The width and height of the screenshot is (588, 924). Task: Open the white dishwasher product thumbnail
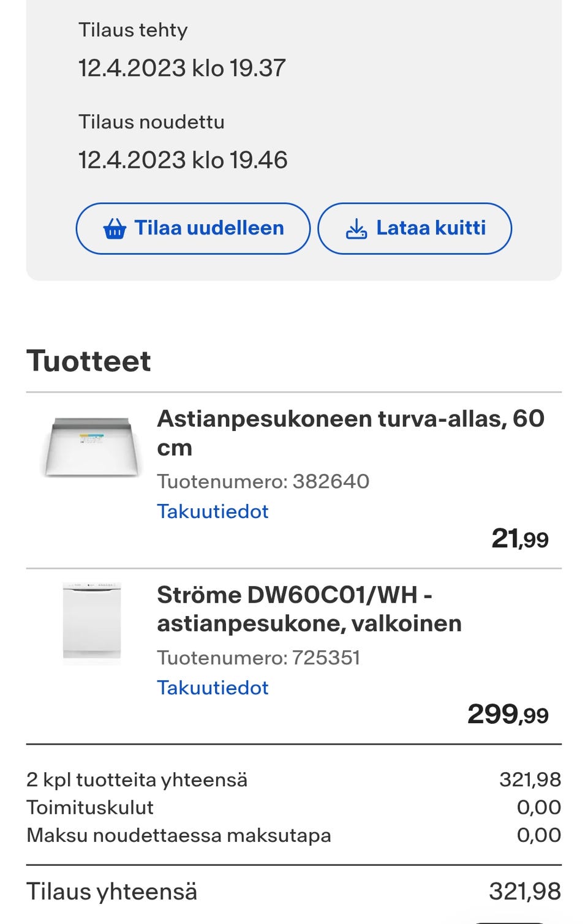click(x=92, y=623)
